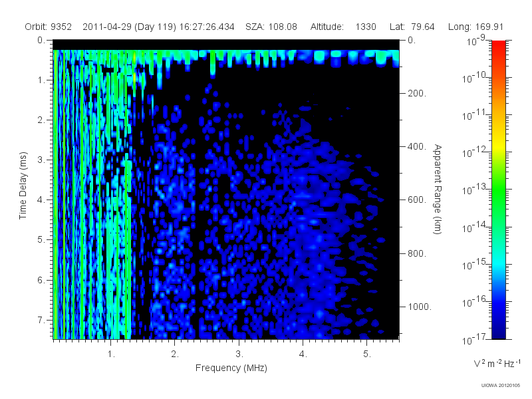Click the 'Frequency (MHz)' axis title
Image resolution: width=532 pixels, height=399 pixels.
(231, 368)
